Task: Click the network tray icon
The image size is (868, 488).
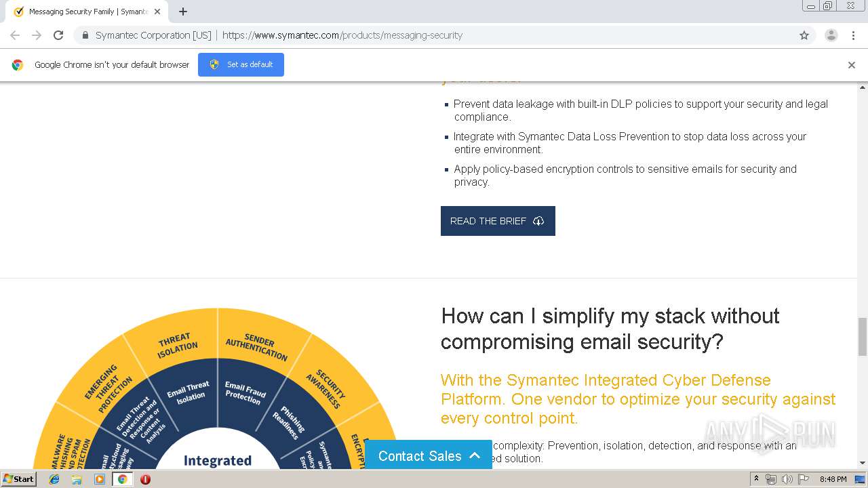Action: point(771,479)
